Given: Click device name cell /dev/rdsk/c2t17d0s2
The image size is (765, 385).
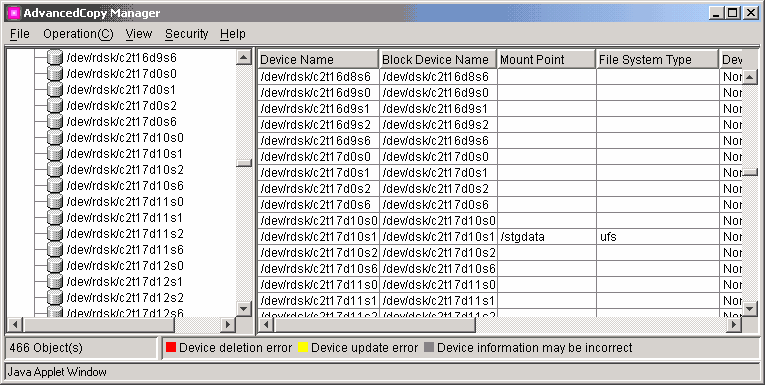Looking at the screenshot, I should [x=319, y=188].
